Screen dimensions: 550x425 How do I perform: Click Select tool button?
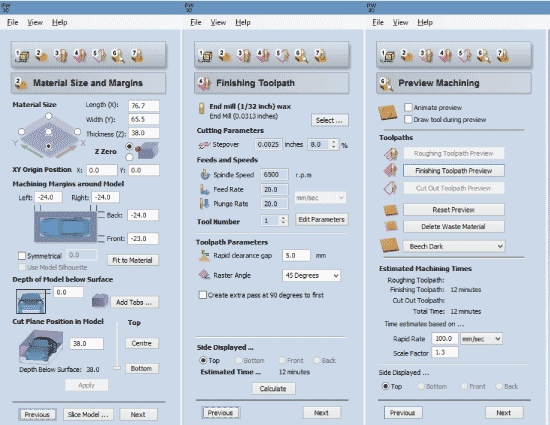[x=329, y=120]
